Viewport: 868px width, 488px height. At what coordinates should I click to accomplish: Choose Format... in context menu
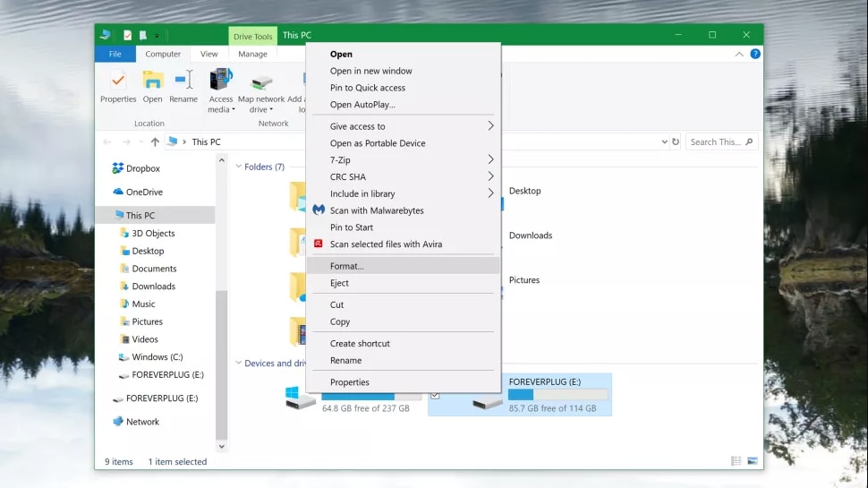tap(403, 266)
